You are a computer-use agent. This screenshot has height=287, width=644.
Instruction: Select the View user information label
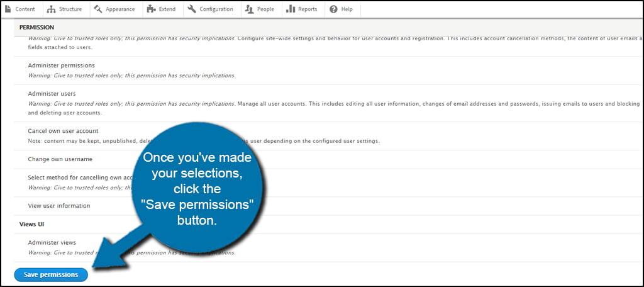(x=58, y=206)
